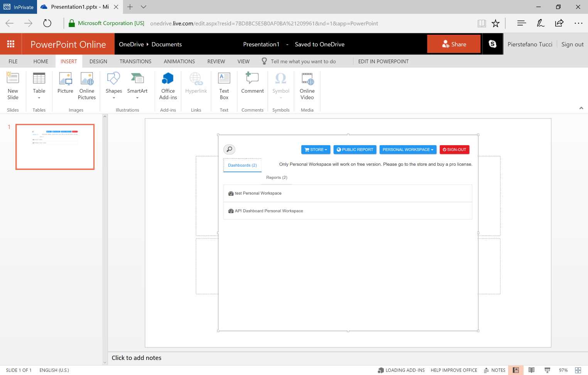Click the search magnifier in the add-in
Screen dimensions: 588x375
click(229, 149)
